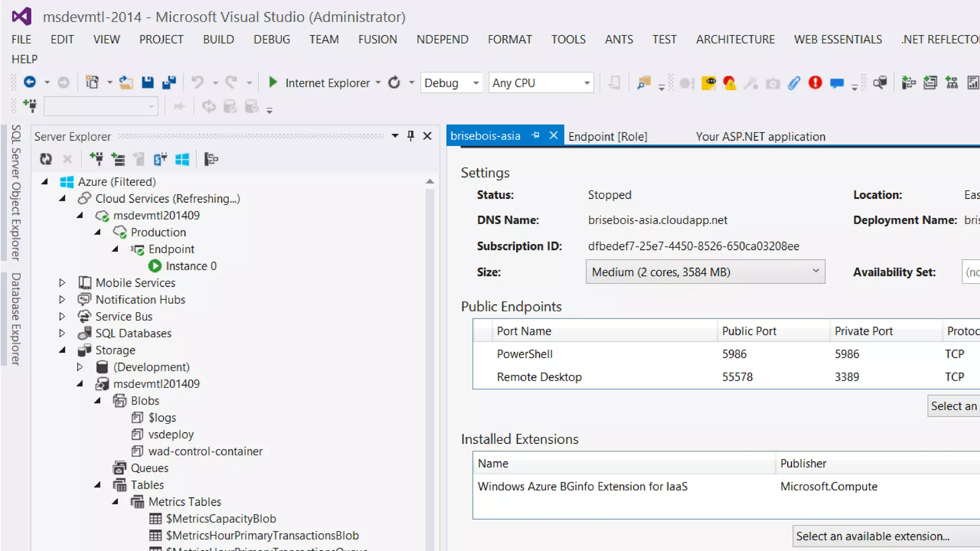Toggle the Server Explorer auto-hide pin
Image resolution: width=980 pixels, height=551 pixels.
point(411,136)
